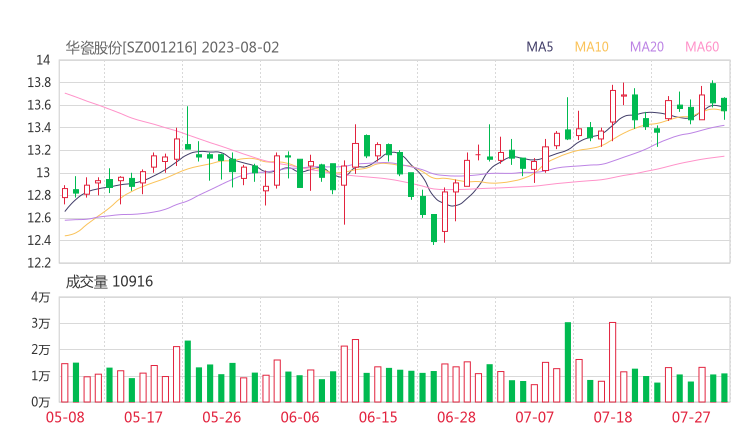The height and width of the screenshot is (440, 740).
Task: Click the 1万 volume axis label
Action: [41, 376]
